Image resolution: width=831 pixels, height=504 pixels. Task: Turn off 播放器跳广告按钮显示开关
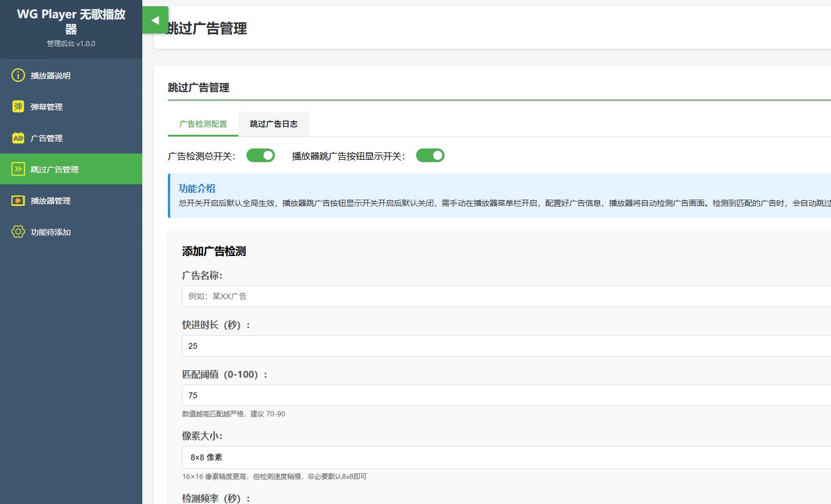(x=430, y=155)
